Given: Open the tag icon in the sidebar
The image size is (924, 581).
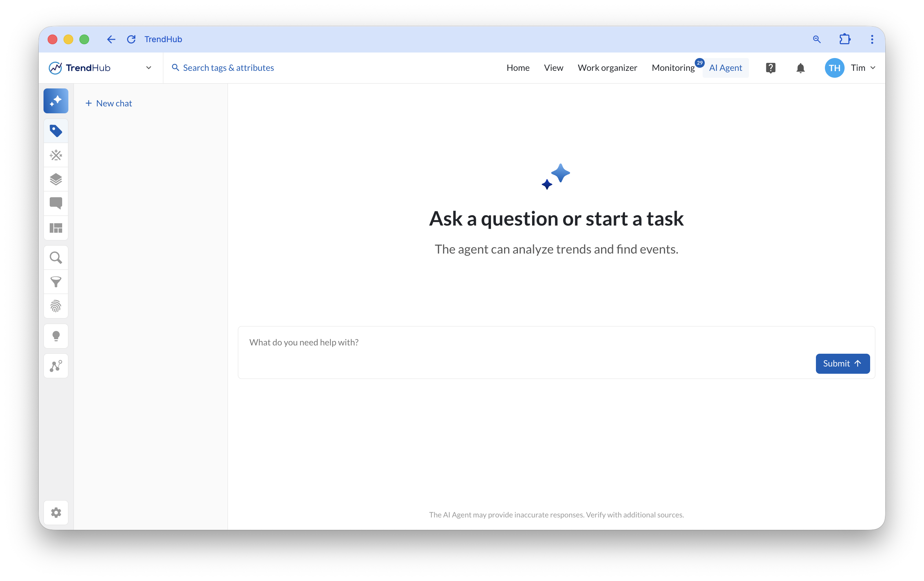Looking at the screenshot, I should point(56,131).
